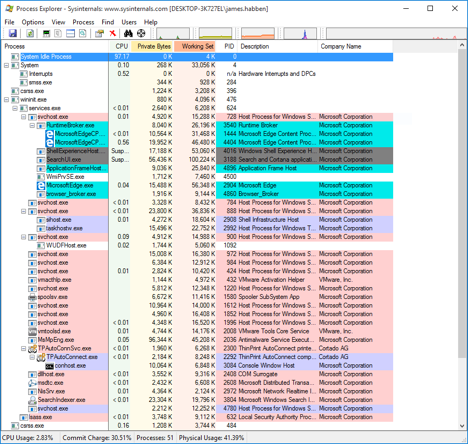Click the Refresh Now toolbar icon
Image resolution: width=468 pixels, height=444 pixels.
(30, 33)
